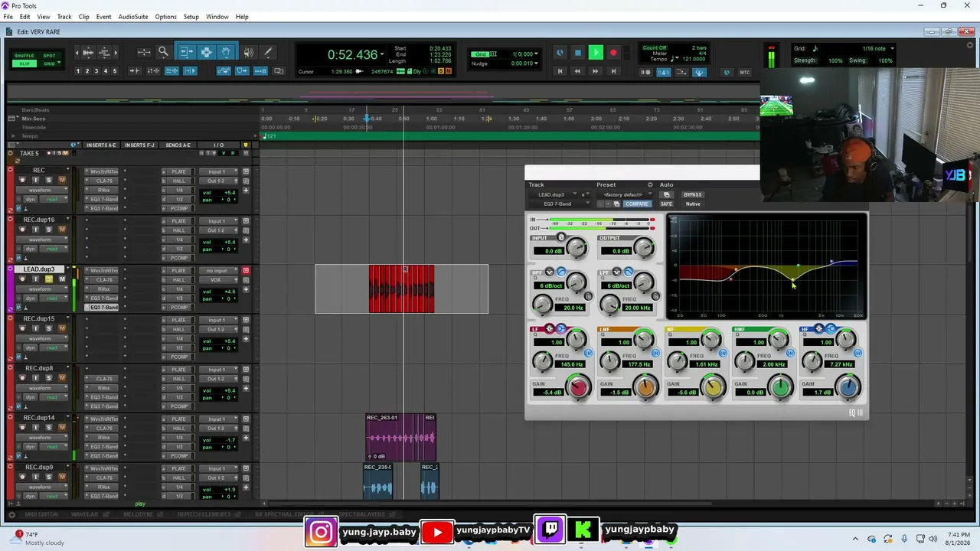Select the Trim tool
Screen dimensions: 980x551
186,52
